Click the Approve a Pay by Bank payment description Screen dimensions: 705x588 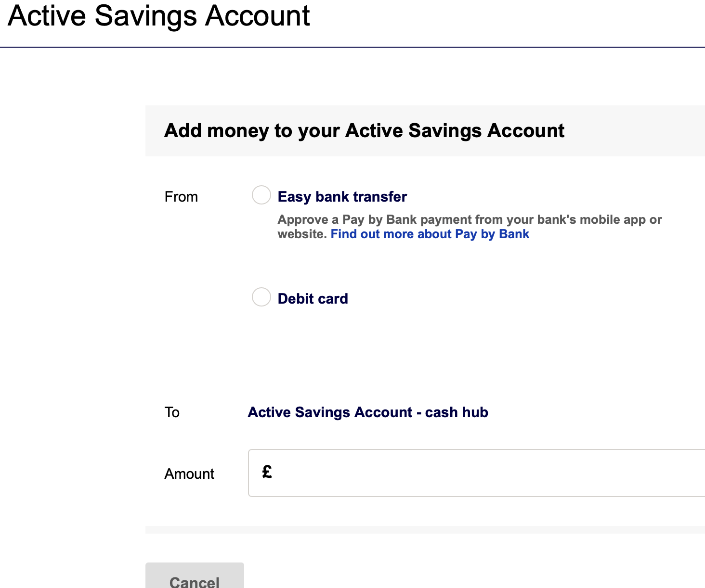point(470,220)
